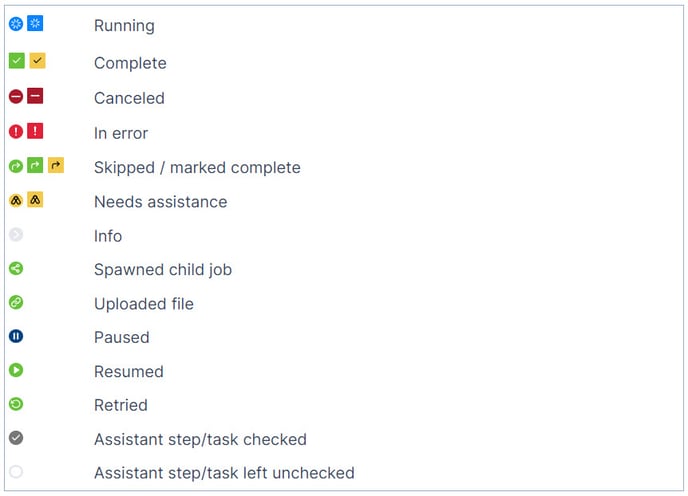Click the round red Canceled icon
The height and width of the screenshot is (496, 688).
16,96
